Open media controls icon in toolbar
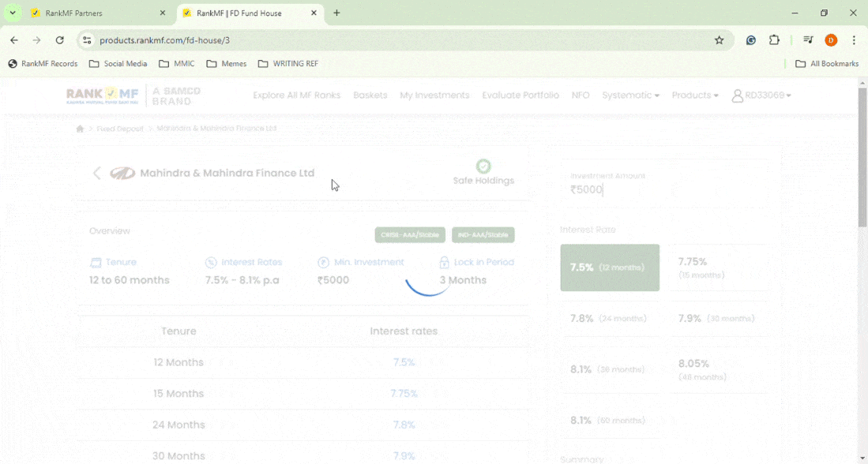868x464 pixels. 808,40
